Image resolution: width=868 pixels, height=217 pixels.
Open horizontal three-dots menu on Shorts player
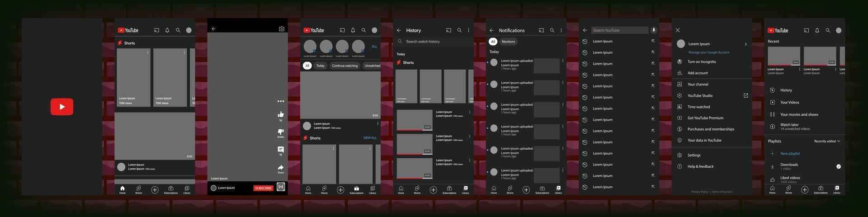[281, 101]
